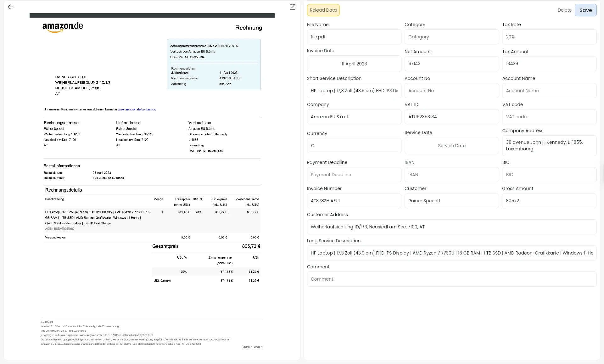Click 11 April 2023 date in blue box

pos(228,73)
